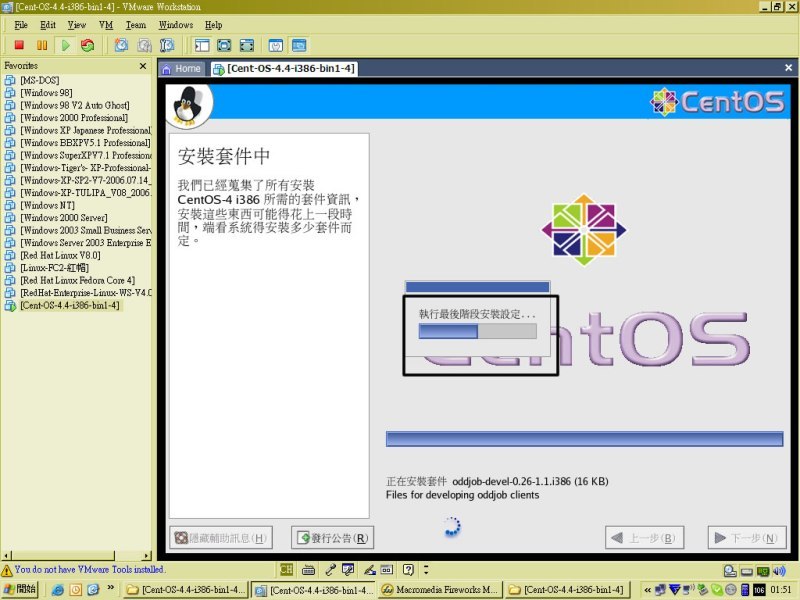This screenshot has width=800, height=600.
Task: Click the green Power On play icon
Action: click(65, 45)
